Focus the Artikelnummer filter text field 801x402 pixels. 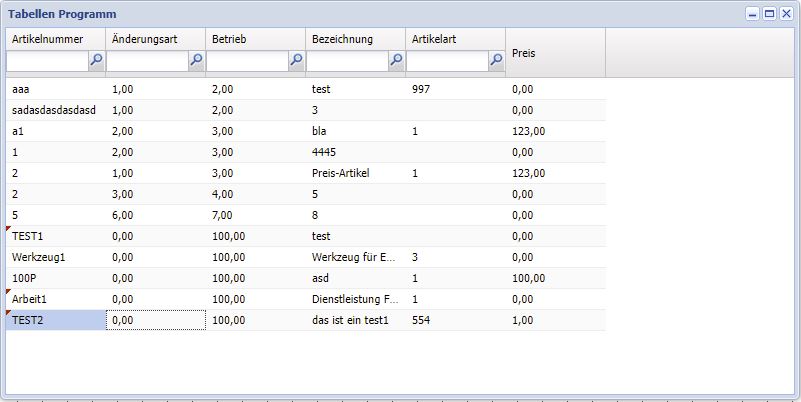point(47,61)
